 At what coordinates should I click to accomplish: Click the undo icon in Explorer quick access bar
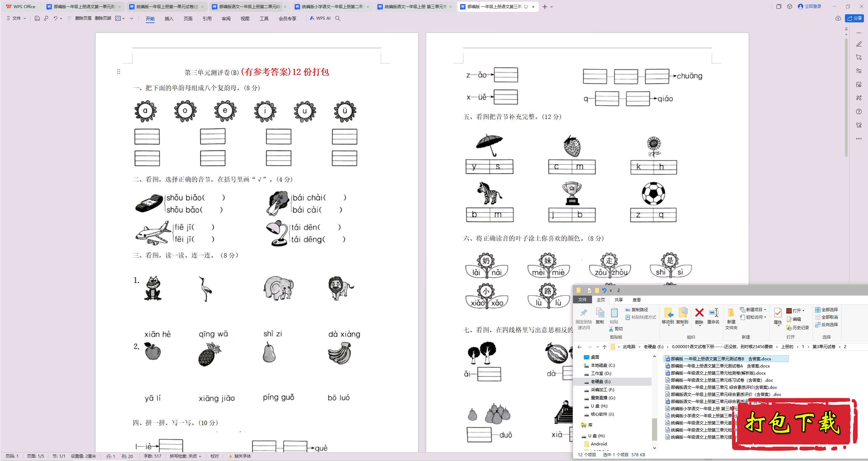604,290
